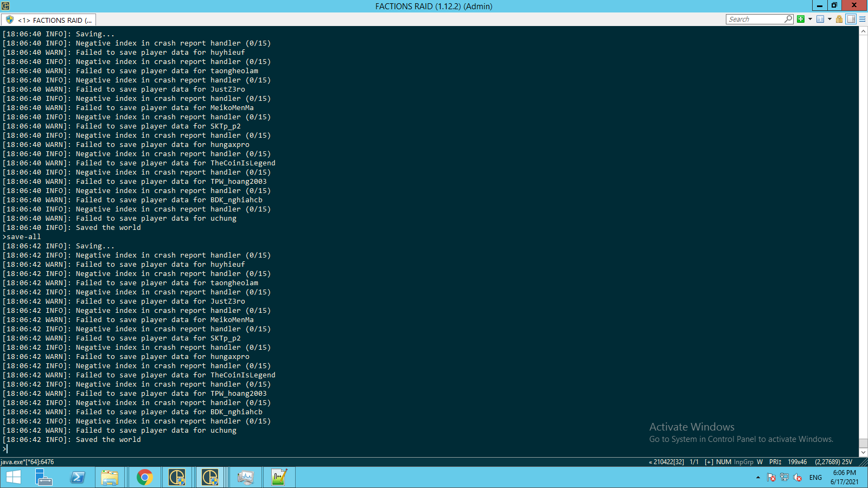
Task: Click the >save-all command line
Action: [x=22, y=237]
